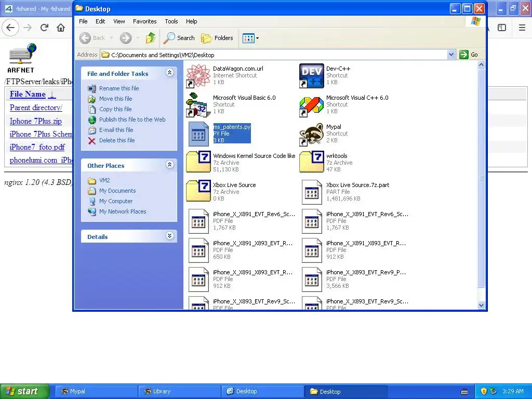
Task: Select the 3,566 KB iPhone_X_X893_EVT_Rev9_P PDF icon
Action: coord(312,279)
